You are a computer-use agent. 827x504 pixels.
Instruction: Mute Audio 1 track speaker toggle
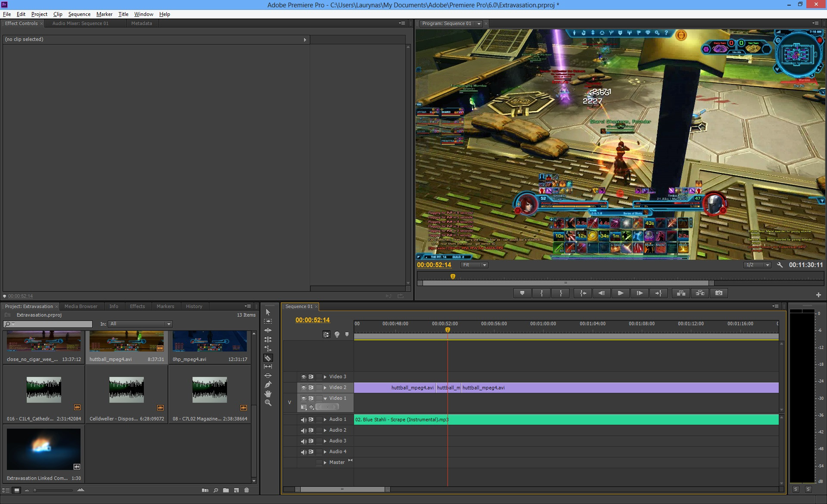tap(303, 420)
